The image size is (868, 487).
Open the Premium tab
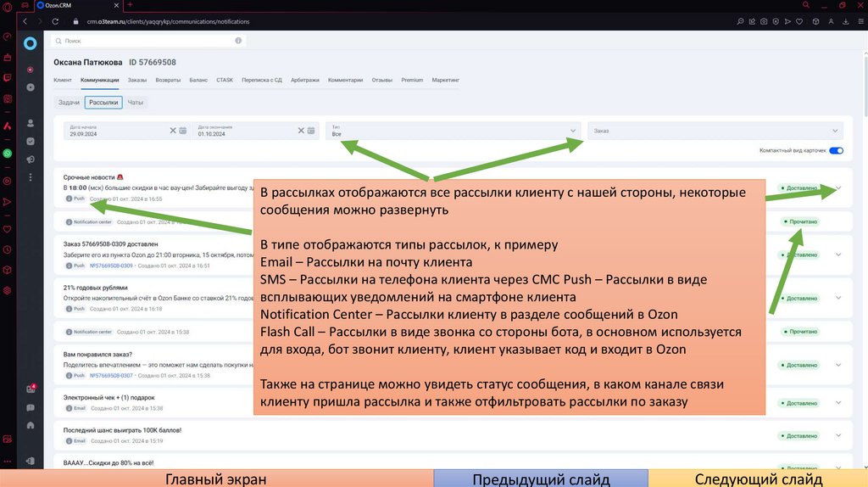[x=412, y=80]
